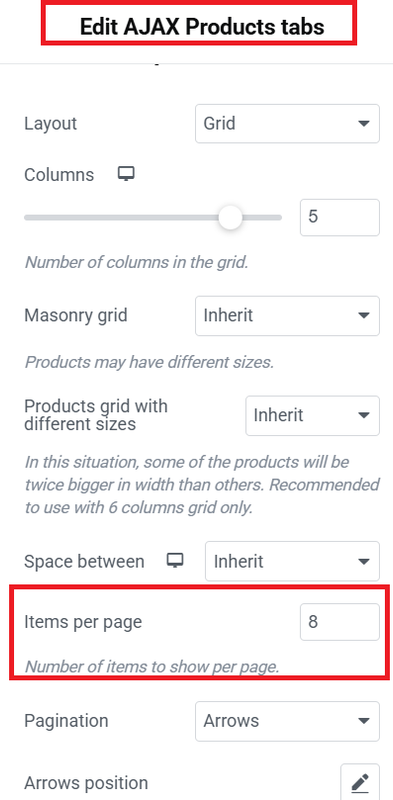Open the Arrows position pencil edit icon
Viewport: 393px width, 800px height.
coord(360,782)
